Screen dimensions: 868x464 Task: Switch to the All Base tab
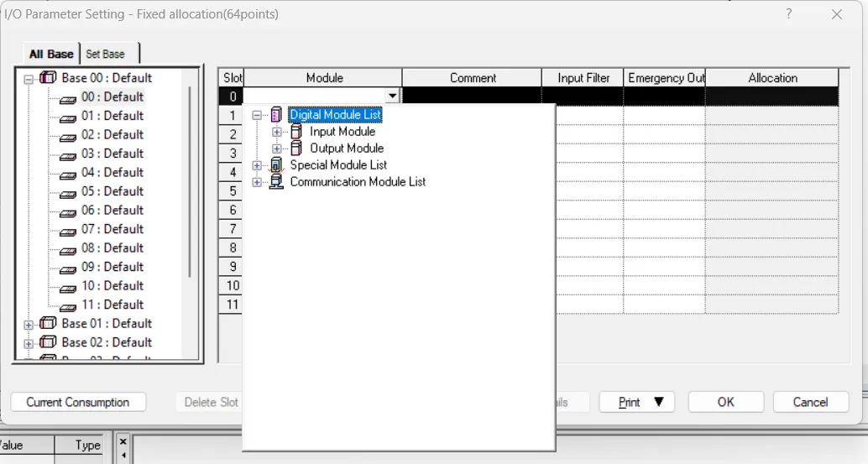pyautogui.click(x=51, y=55)
